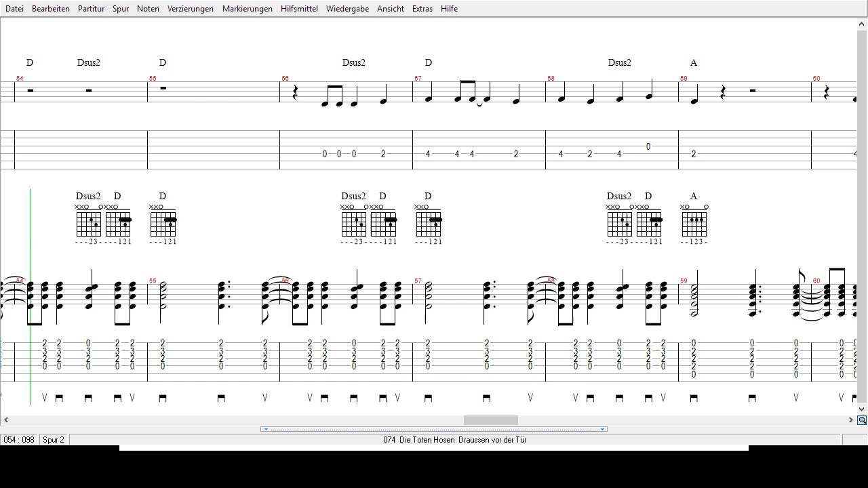Click the left handle of the playback range bar
The height and width of the screenshot is (488, 868).
click(266, 429)
